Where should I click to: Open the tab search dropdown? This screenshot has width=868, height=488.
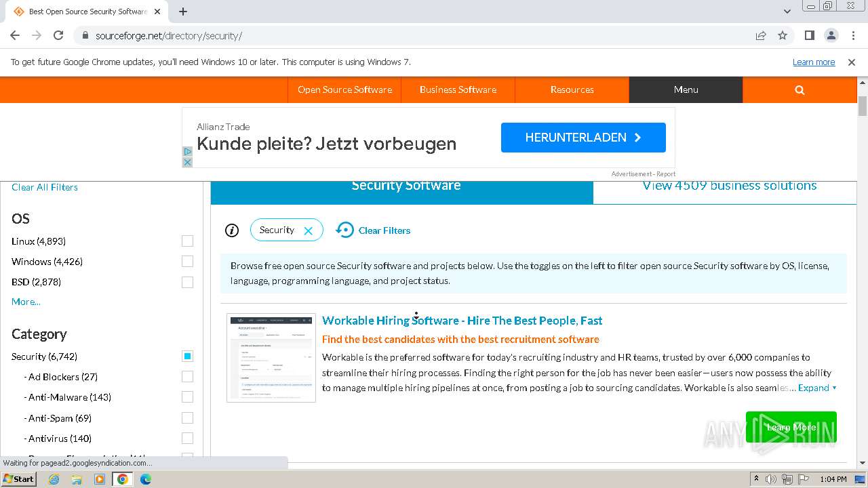[787, 12]
